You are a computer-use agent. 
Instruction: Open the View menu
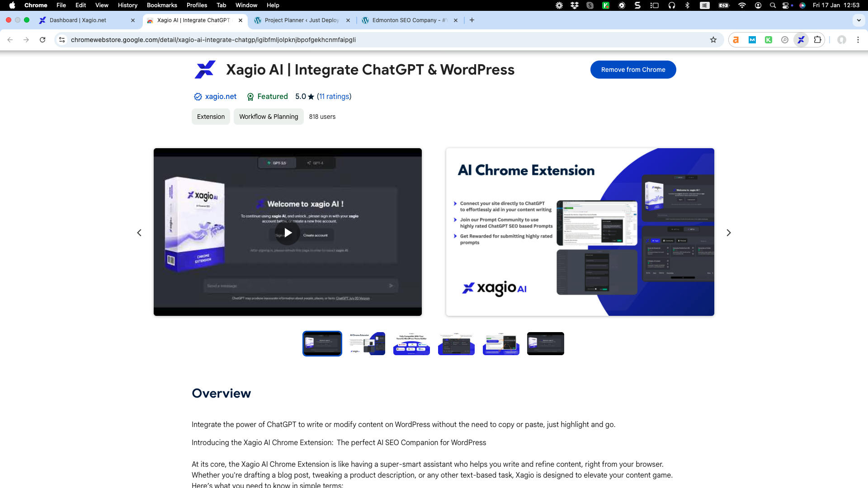tap(102, 5)
